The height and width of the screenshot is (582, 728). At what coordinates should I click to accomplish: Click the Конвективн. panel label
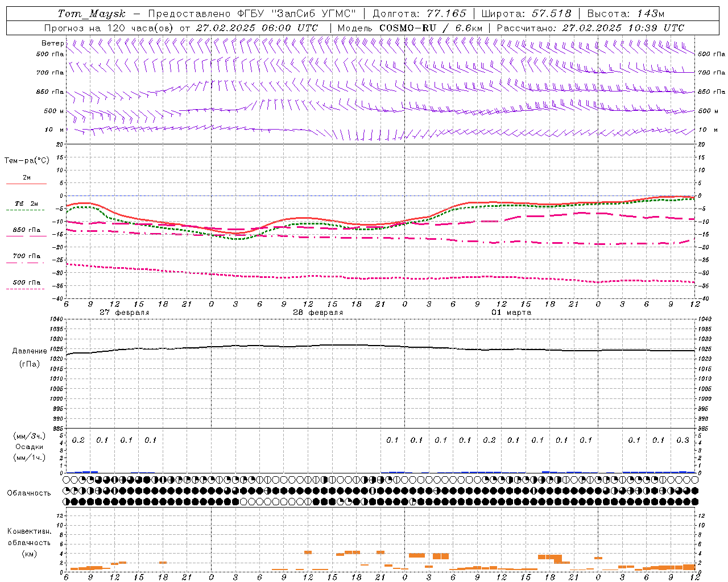29,531
